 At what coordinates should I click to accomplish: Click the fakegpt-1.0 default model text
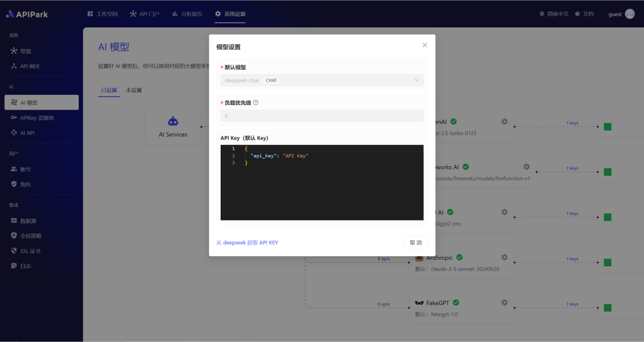[444, 315]
